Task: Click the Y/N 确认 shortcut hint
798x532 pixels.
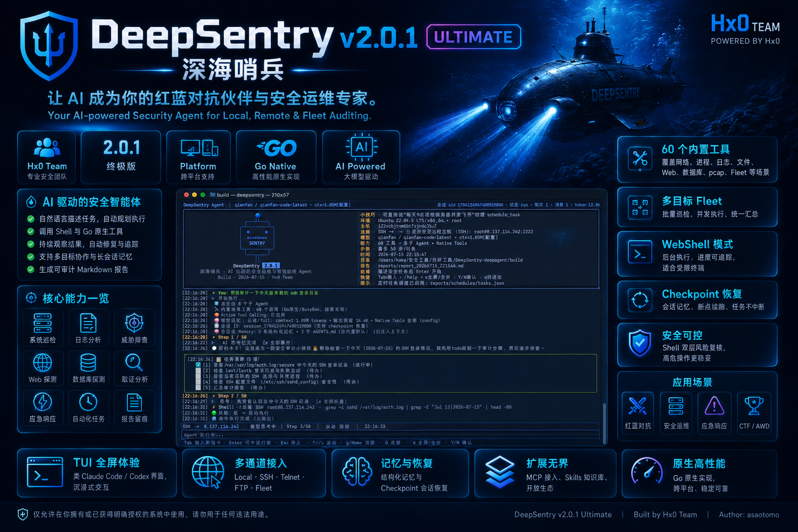Action: click(461, 443)
